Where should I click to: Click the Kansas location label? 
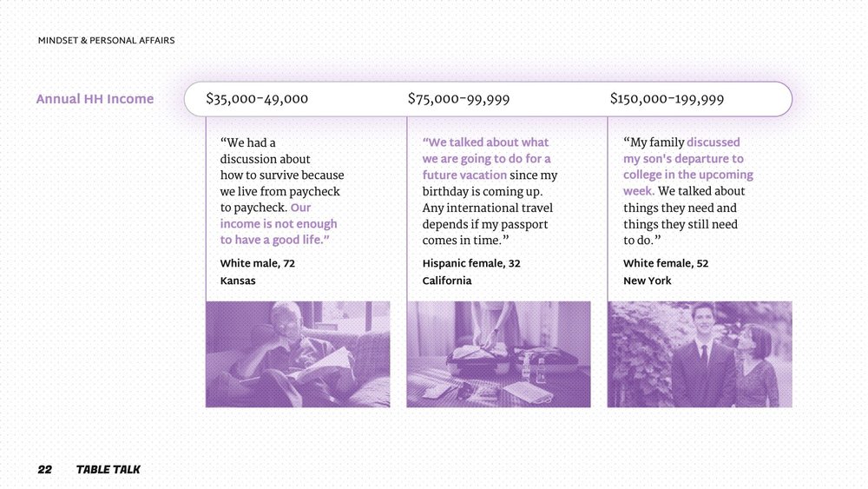[x=238, y=281]
